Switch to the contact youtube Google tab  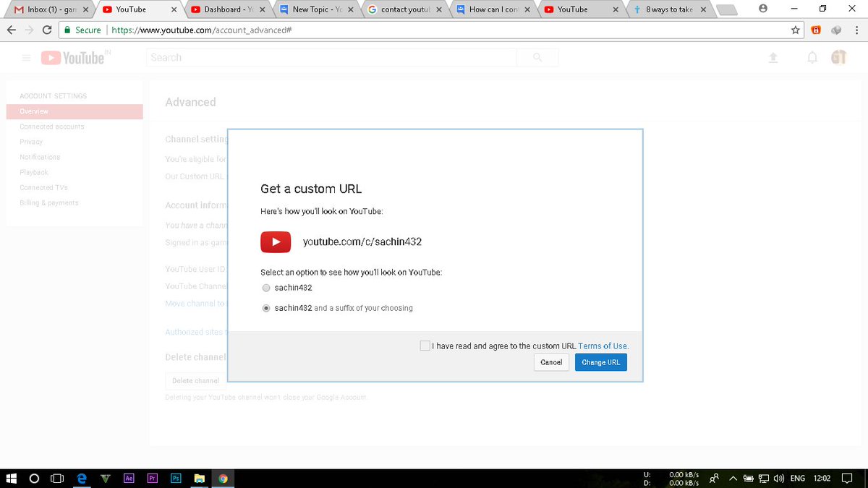tap(405, 9)
